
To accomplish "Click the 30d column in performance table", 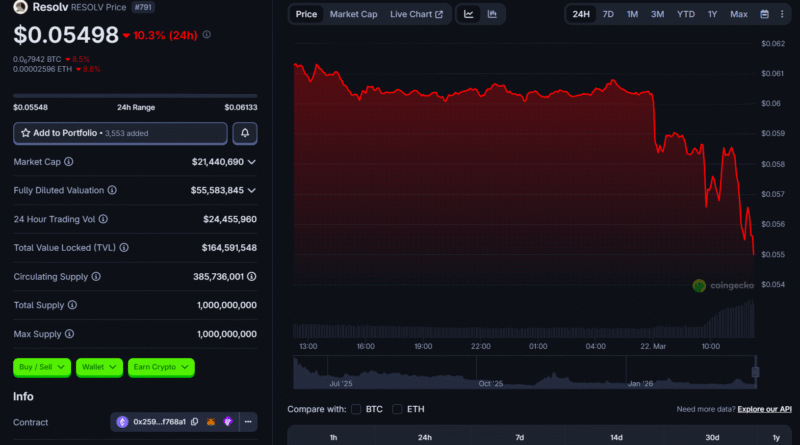I will (712, 437).
